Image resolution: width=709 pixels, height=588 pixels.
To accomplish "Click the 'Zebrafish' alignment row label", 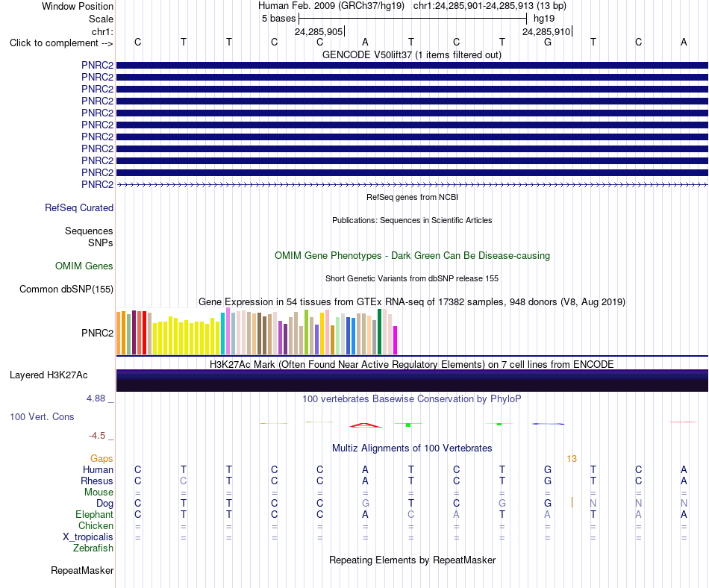I will [93, 548].
